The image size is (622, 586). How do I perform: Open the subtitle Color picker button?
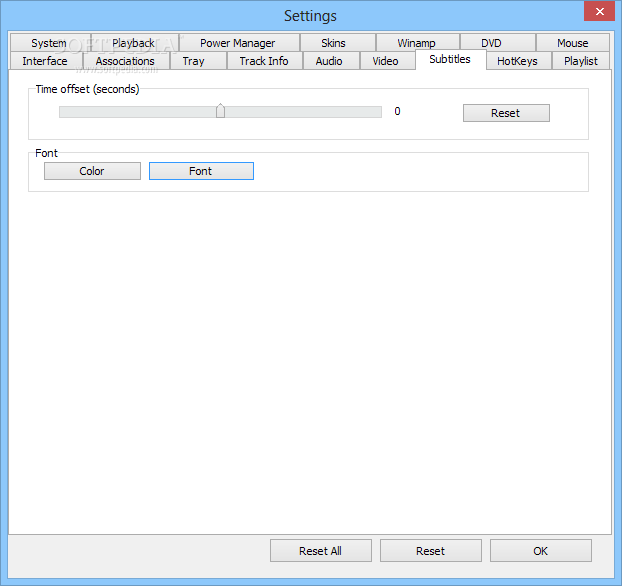[92, 171]
